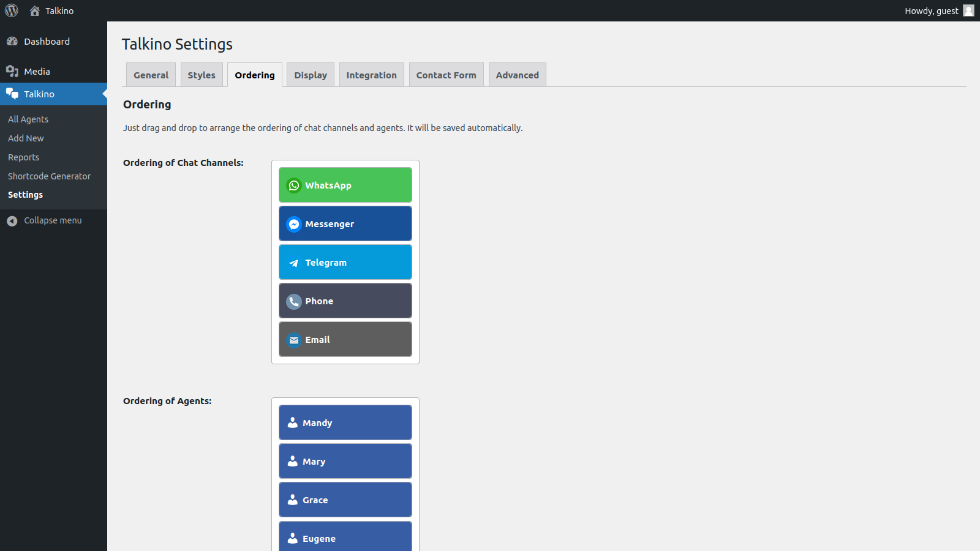The height and width of the screenshot is (551, 980).
Task: Select the Mary agent item
Action: click(345, 461)
